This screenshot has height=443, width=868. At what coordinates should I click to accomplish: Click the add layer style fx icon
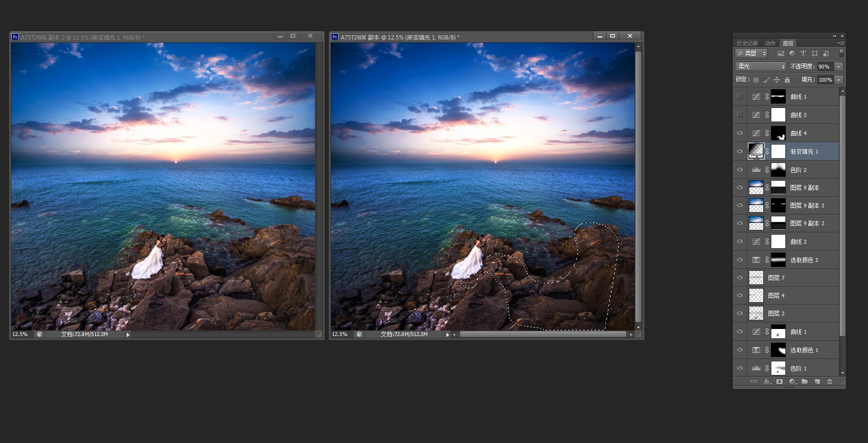(767, 382)
